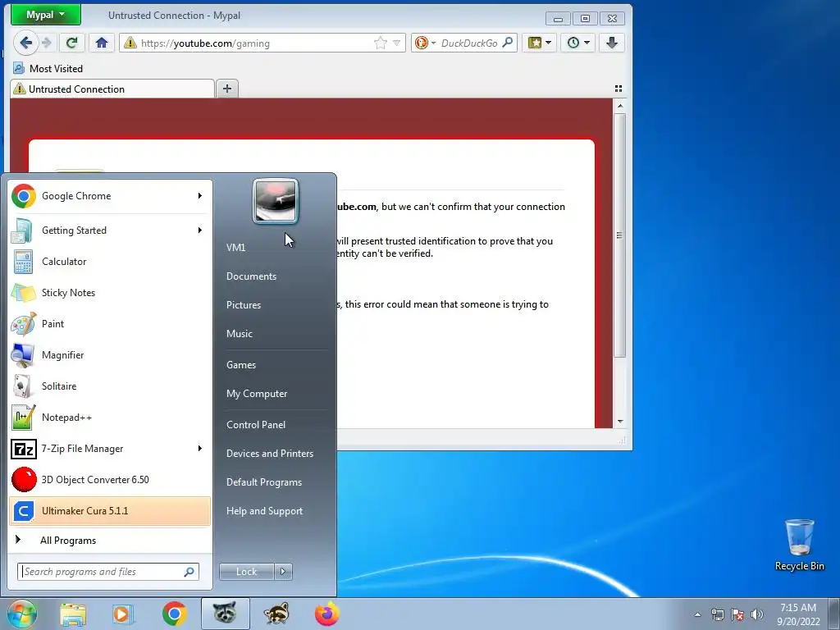Open the Action Center flag icon
This screenshot has width=840, height=630.
(737, 614)
